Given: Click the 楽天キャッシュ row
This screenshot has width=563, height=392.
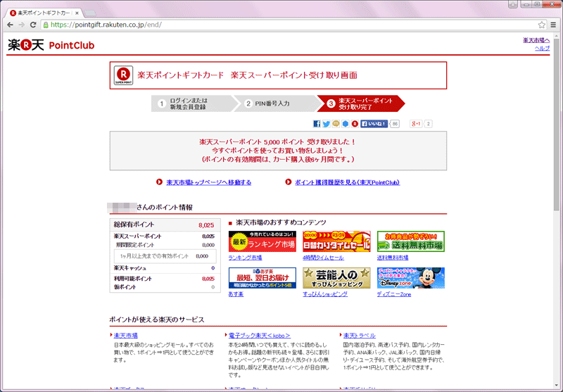Looking at the screenshot, I should coord(165,268).
